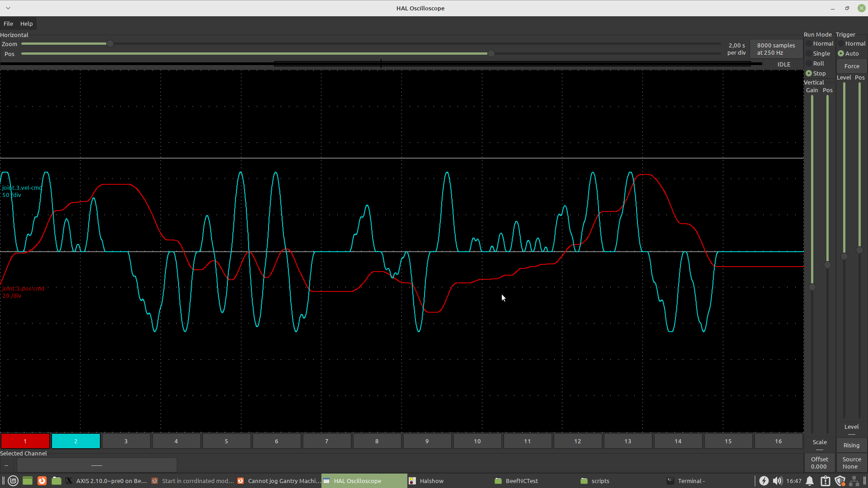Select channel 15 button
This screenshot has height=488, width=868.
[x=728, y=441]
